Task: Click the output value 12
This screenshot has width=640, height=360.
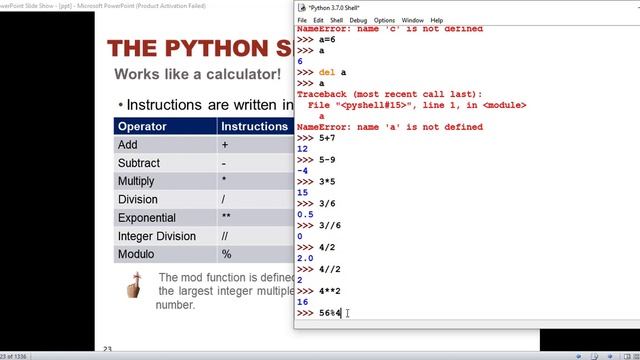Action: (302, 149)
